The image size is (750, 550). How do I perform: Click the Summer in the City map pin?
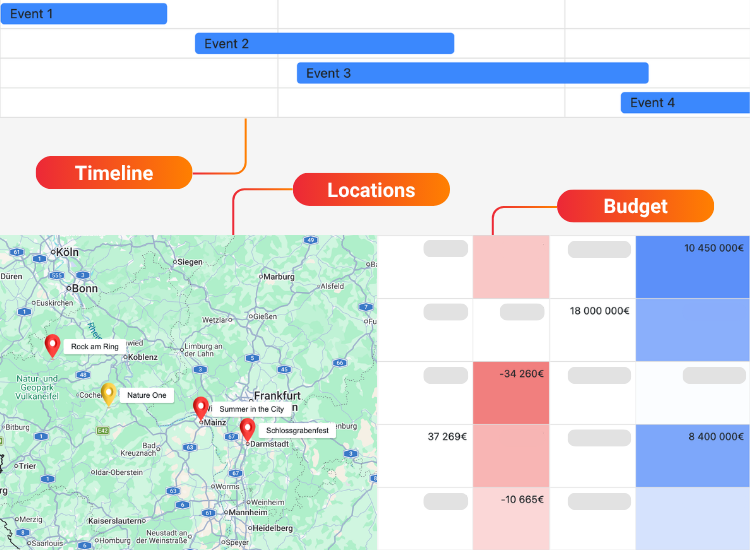pyautogui.click(x=201, y=409)
